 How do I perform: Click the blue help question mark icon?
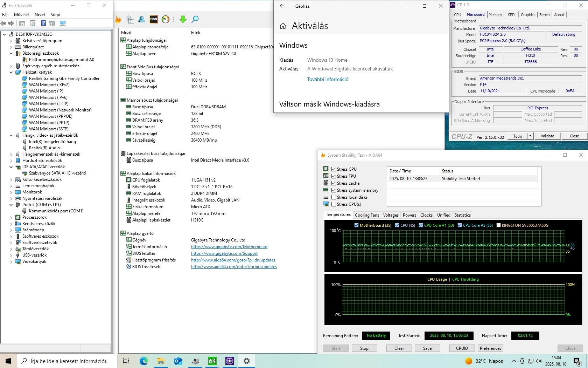tap(43, 23)
